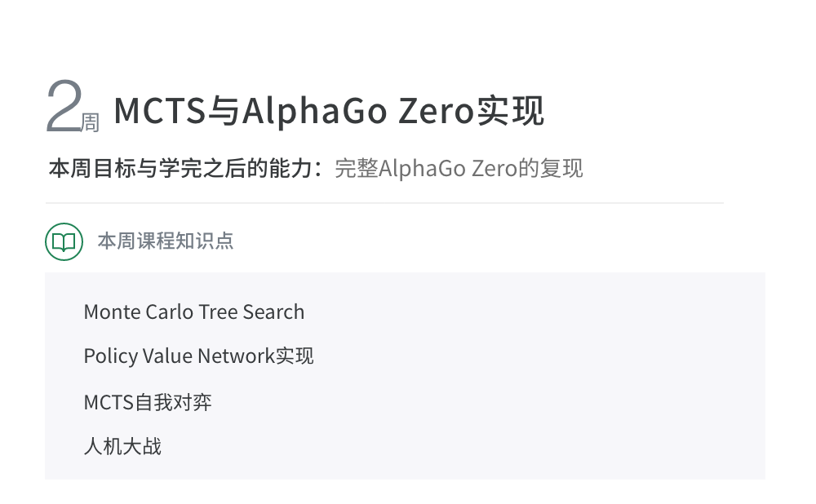
Task: Select the 完整AlphaGo Zero的复现 goal text
Action: [x=459, y=169]
